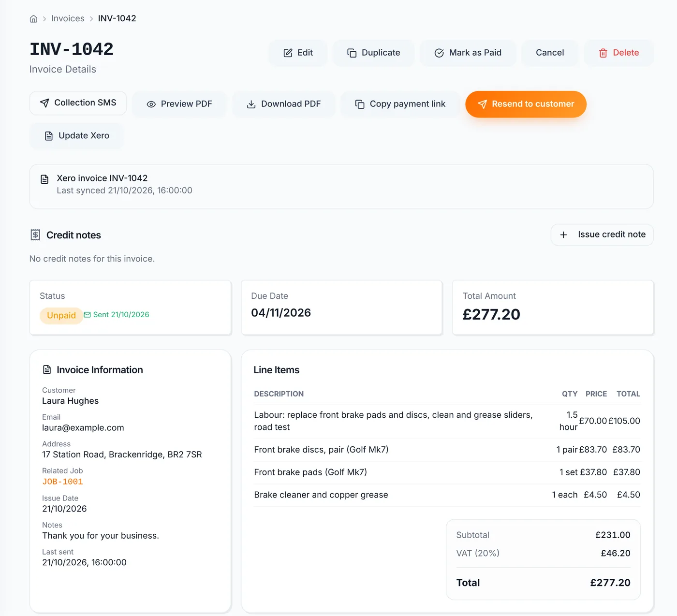Viewport: 677px width, 616px height.
Task: Click the VAT (20%) amount £46.20
Action: 616,553
